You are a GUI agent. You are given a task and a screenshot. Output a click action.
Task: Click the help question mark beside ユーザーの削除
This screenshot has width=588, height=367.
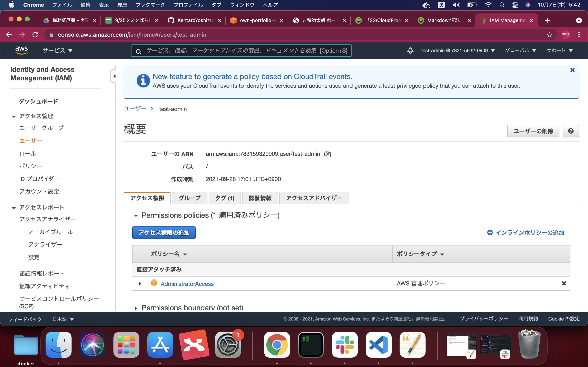coord(571,131)
